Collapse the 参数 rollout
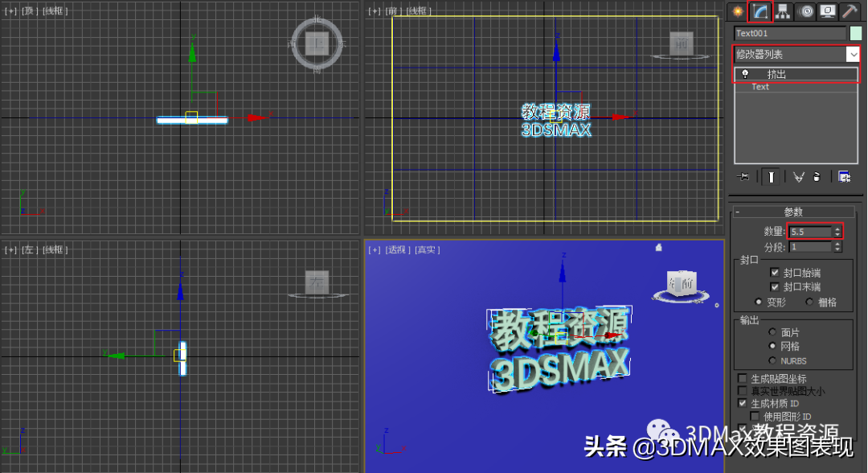 tap(793, 212)
